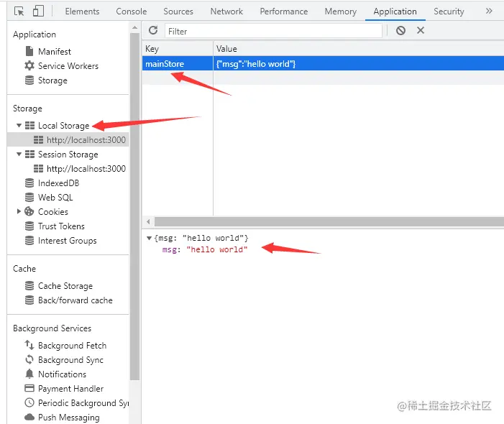Open Back/forward cache
Image resolution: width=504 pixels, height=424 pixels.
tap(75, 300)
